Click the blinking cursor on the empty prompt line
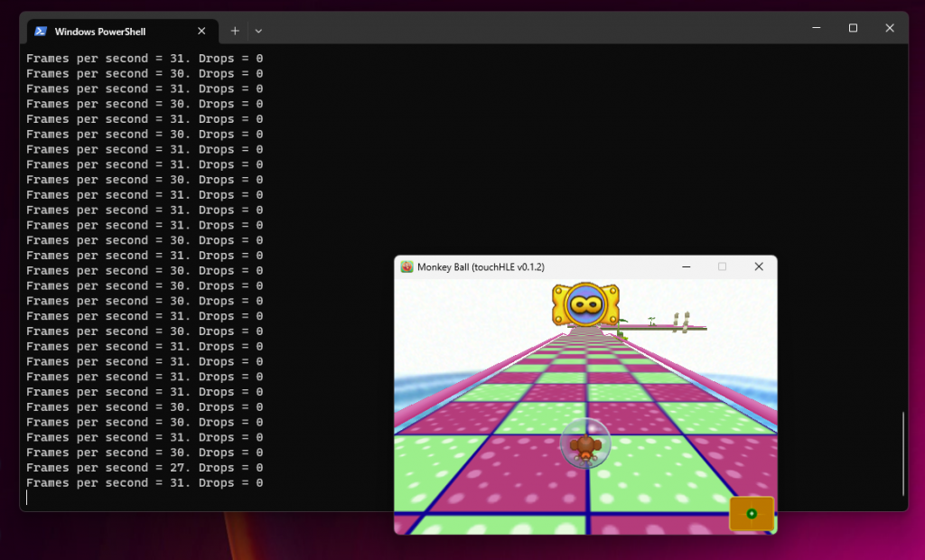Image resolution: width=925 pixels, height=560 pixels. tap(28, 498)
